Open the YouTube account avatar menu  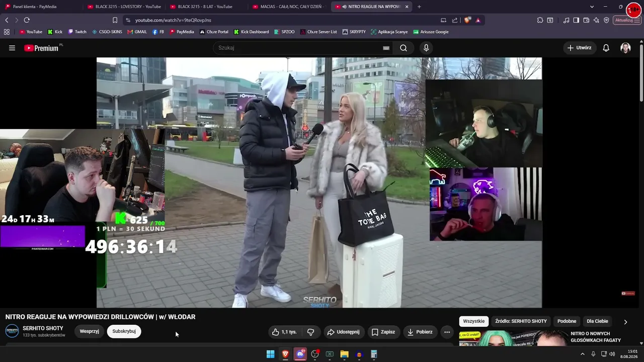click(625, 48)
